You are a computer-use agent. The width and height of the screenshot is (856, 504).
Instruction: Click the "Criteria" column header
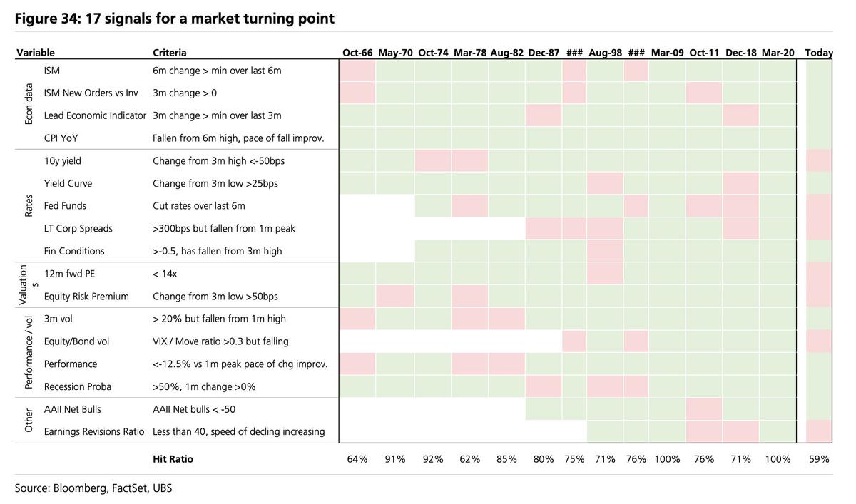pos(170,53)
